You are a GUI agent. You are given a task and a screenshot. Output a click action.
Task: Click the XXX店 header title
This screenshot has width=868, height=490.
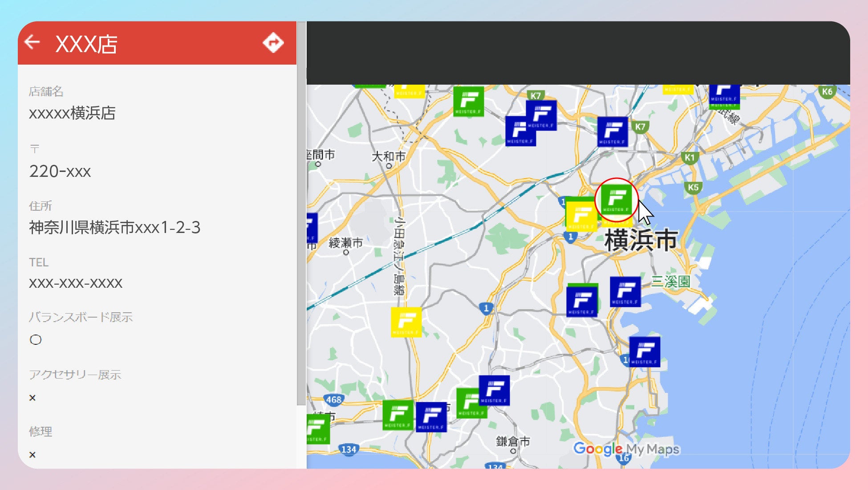86,44
